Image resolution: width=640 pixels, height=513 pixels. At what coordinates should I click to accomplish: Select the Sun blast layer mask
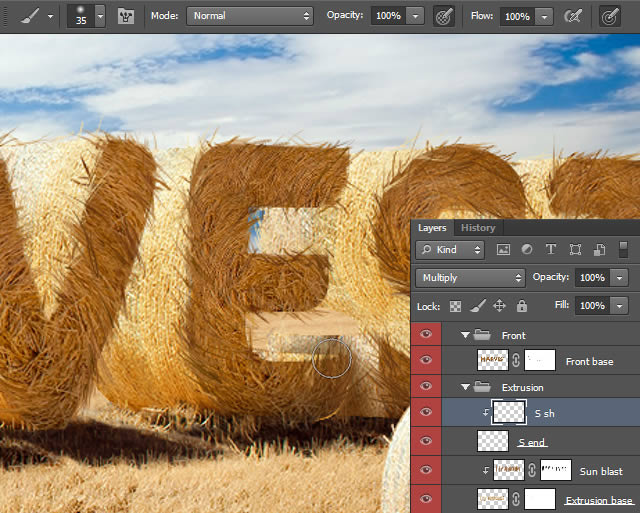click(556, 470)
